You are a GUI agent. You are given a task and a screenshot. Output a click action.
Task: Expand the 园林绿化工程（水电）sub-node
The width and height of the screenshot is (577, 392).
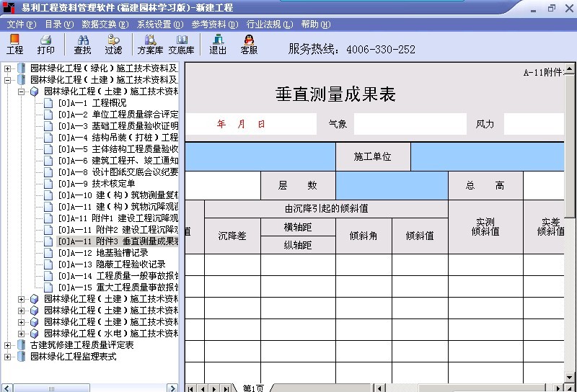tap(21, 334)
